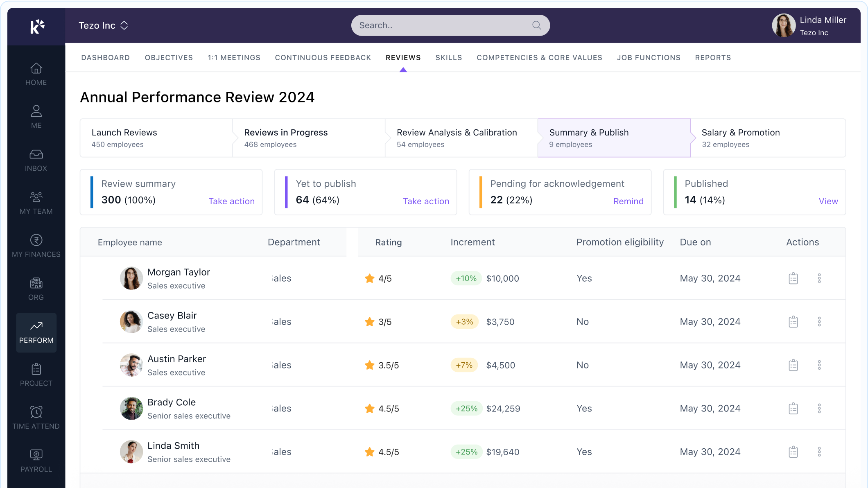Click Take action under Yet to publish
The width and height of the screenshot is (868, 488).
point(426,201)
